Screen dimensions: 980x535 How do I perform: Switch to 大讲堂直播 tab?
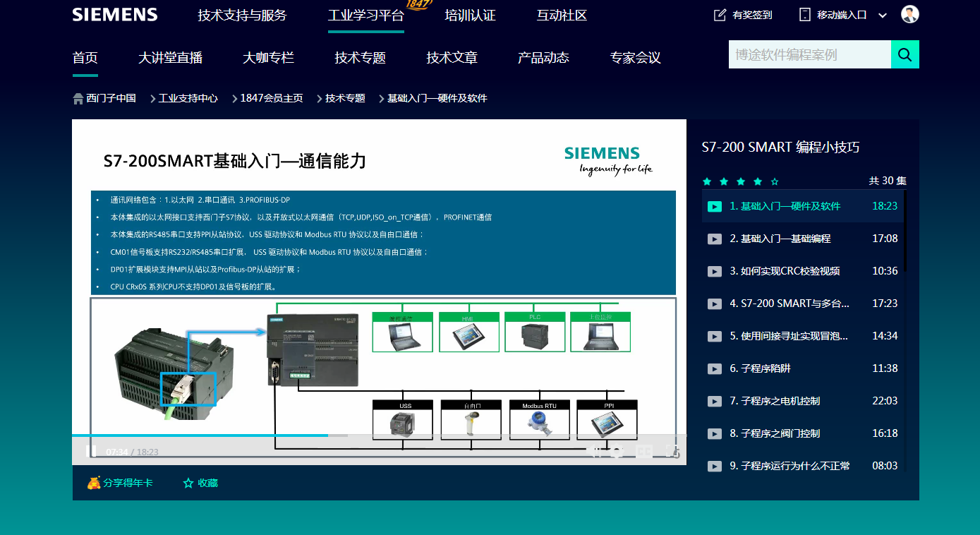click(x=170, y=58)
